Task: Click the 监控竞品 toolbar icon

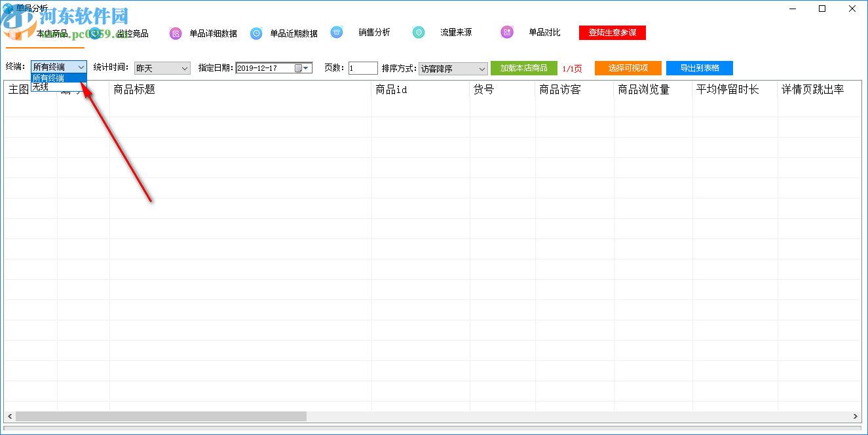Action: [94, 32]
